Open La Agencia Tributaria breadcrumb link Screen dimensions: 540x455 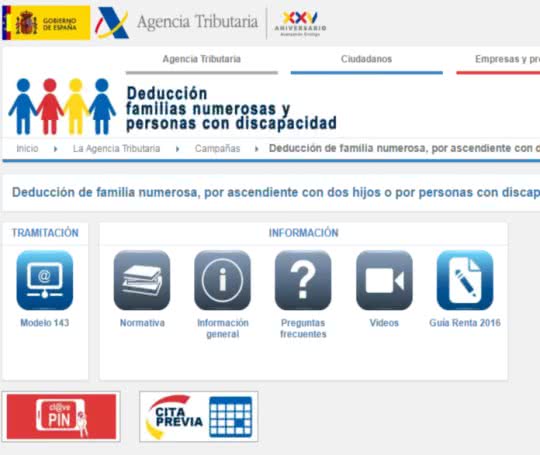click(116, 148)
